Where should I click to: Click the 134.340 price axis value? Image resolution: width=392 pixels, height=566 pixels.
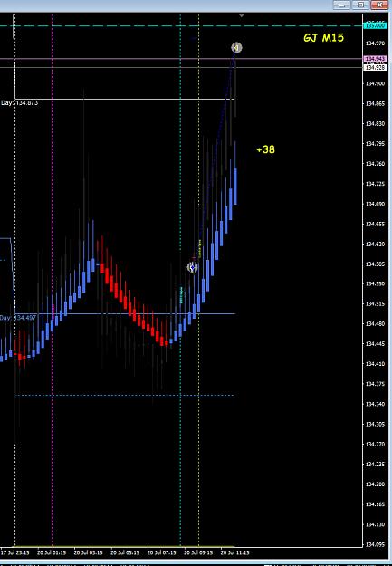(x=375, y=404)
